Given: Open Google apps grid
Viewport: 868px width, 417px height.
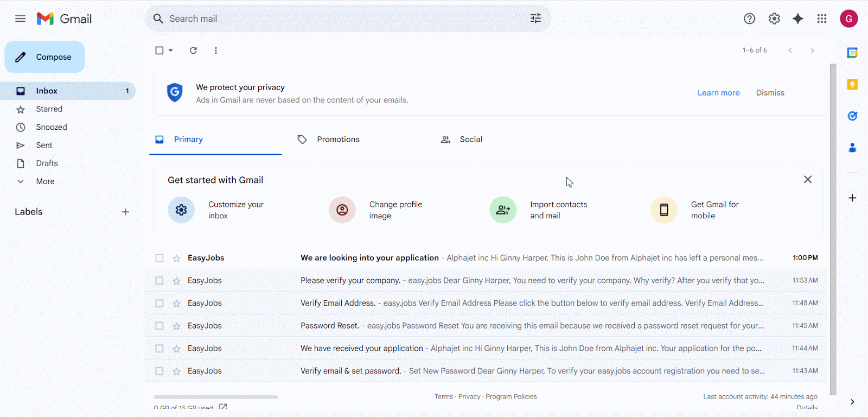Looking at the screenshot, I should coord(822,18).
